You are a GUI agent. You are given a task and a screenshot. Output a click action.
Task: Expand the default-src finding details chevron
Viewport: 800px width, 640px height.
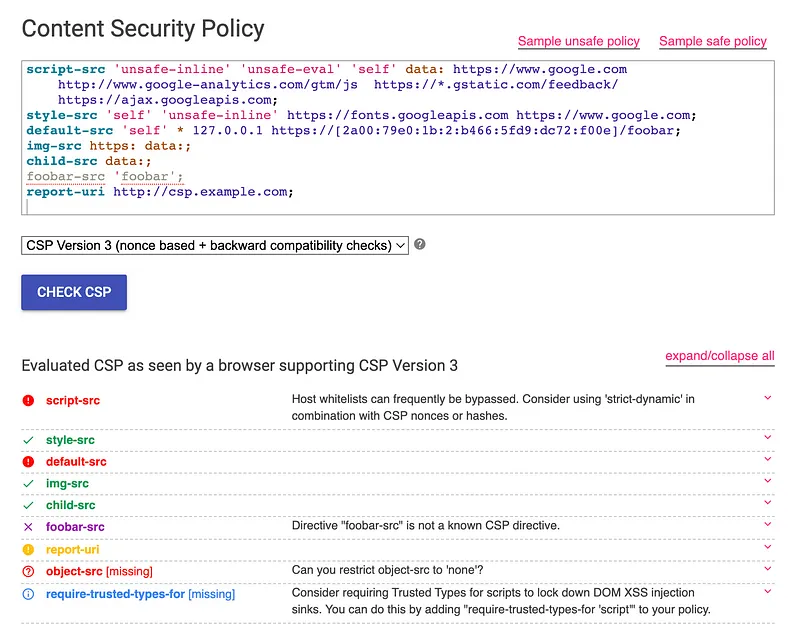[x=767, y=459]
